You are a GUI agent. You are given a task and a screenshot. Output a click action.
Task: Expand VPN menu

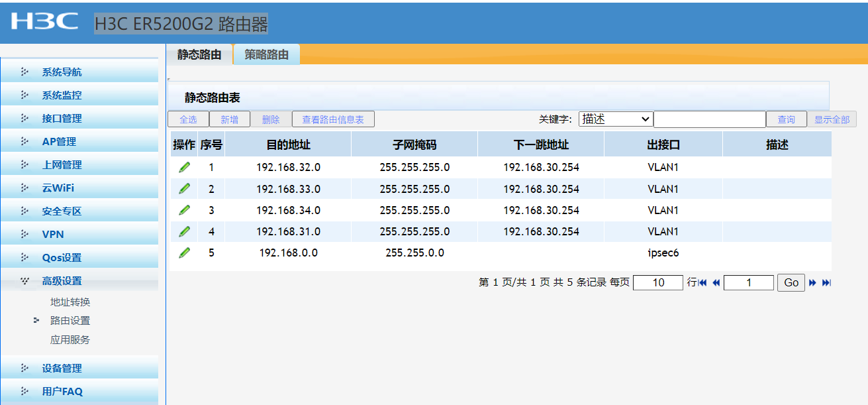click(79, 235)
